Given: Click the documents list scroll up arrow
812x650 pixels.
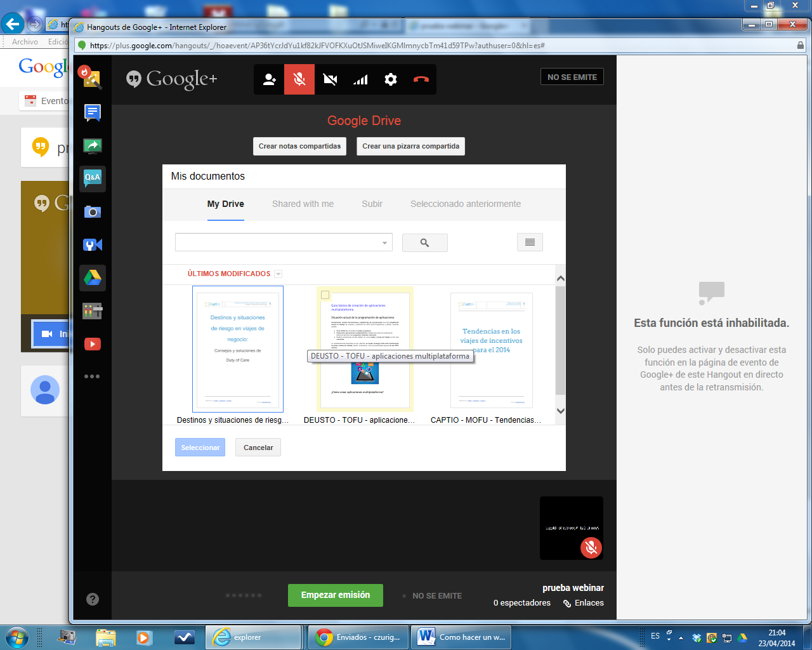Looking at the screenshot, I should tap(561, 279).
